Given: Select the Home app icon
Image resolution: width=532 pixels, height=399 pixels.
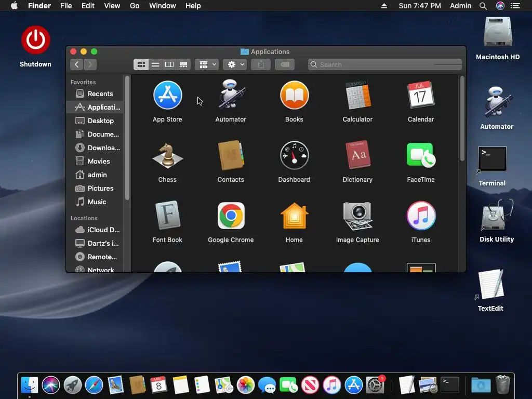Looking at the screenshot, I should pyautogui.click(x=294, y=216).
